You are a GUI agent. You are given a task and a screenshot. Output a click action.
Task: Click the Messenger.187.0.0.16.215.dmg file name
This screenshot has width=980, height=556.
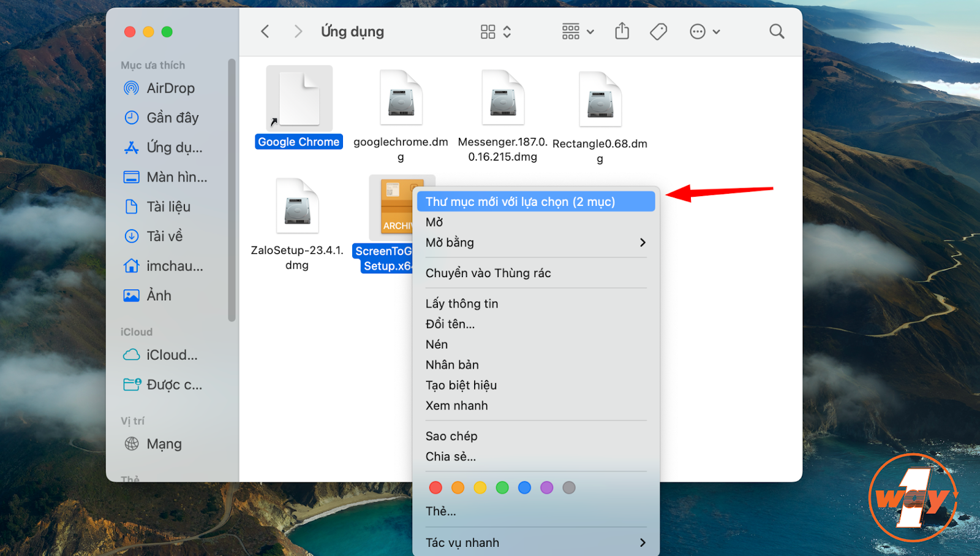pyautogui.click(x=503, y=149)
